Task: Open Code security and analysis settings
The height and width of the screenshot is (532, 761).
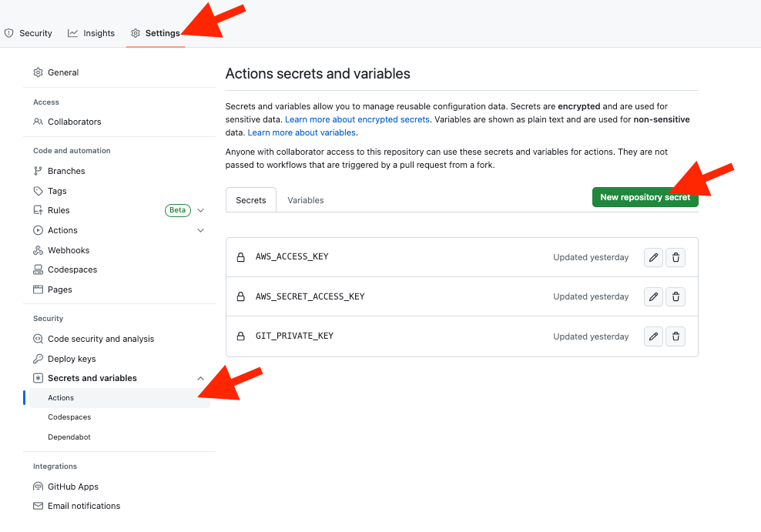Action: [x=101, y=338]
